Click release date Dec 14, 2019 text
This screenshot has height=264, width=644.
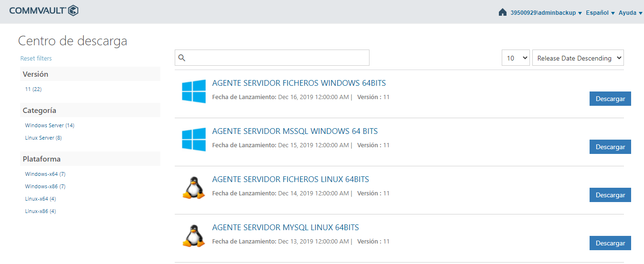[313, 193]
